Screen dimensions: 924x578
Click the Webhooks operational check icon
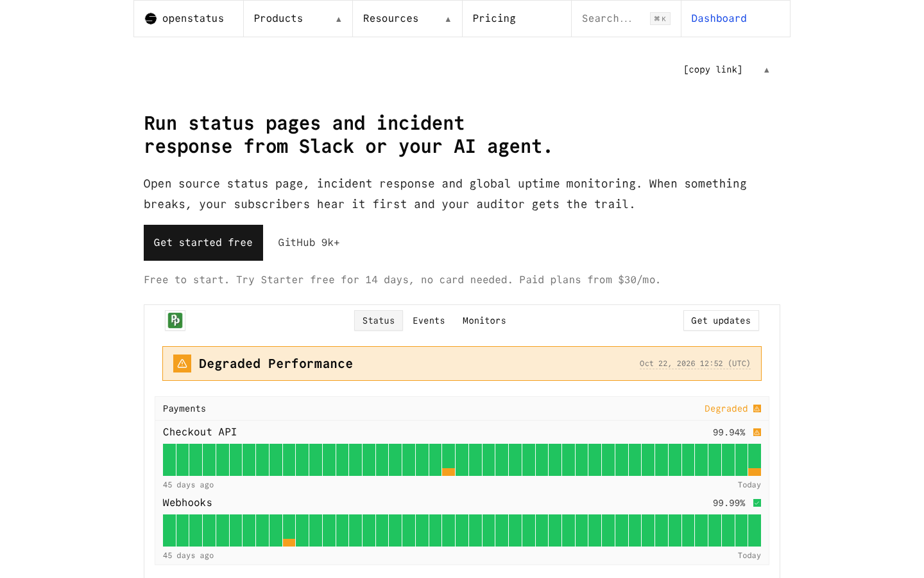[x=757, y=503]
